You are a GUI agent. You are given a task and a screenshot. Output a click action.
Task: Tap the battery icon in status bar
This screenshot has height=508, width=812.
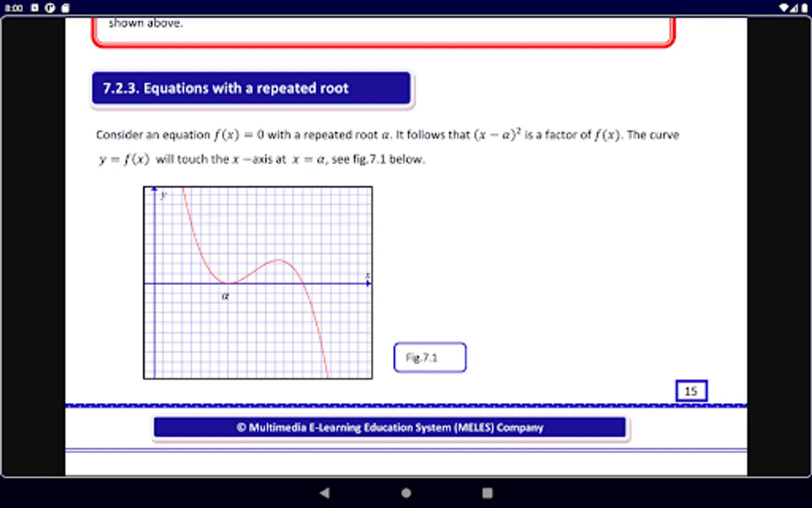(804, 8)
